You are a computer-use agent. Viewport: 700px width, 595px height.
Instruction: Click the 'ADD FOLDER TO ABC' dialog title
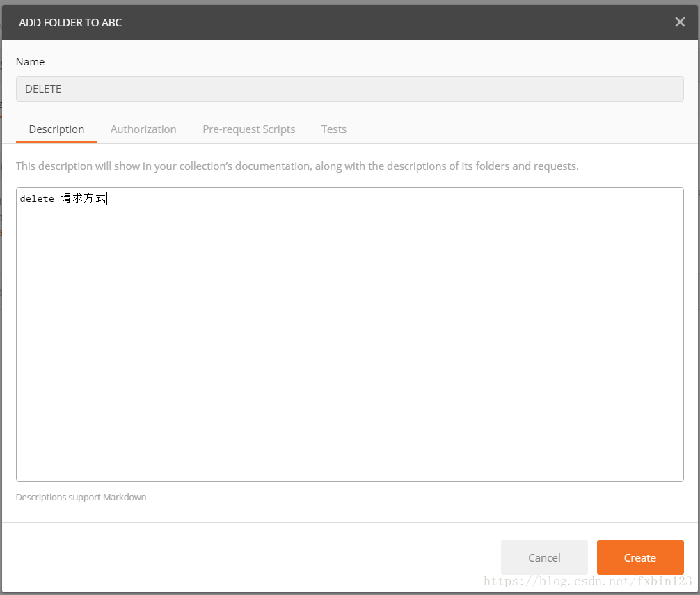pos(70,23)
